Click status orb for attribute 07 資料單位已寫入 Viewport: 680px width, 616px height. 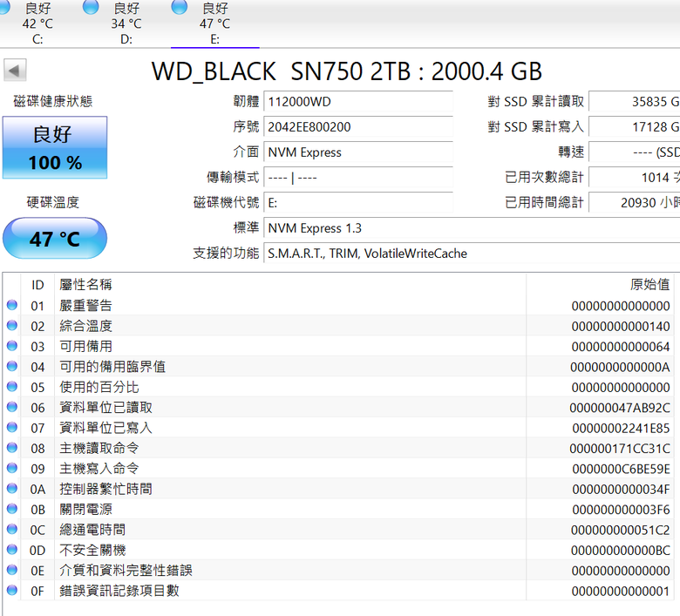12,428
